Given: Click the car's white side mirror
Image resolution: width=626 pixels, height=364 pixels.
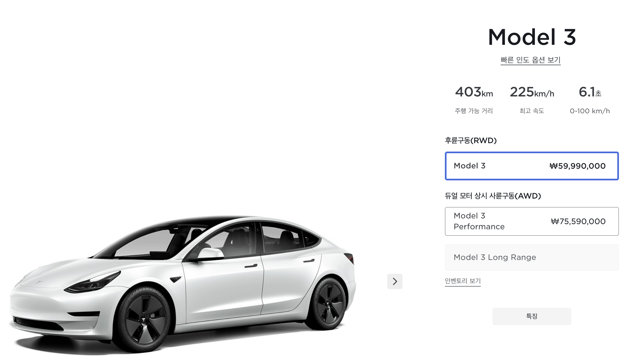Looking at the screenshot, I should [210, 253].
